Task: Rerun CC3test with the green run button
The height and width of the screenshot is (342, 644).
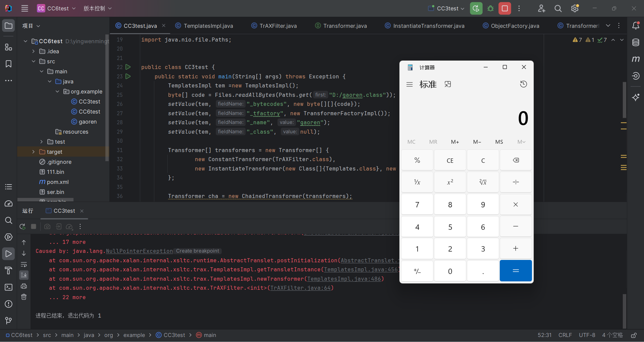Action: coord(476,8)
